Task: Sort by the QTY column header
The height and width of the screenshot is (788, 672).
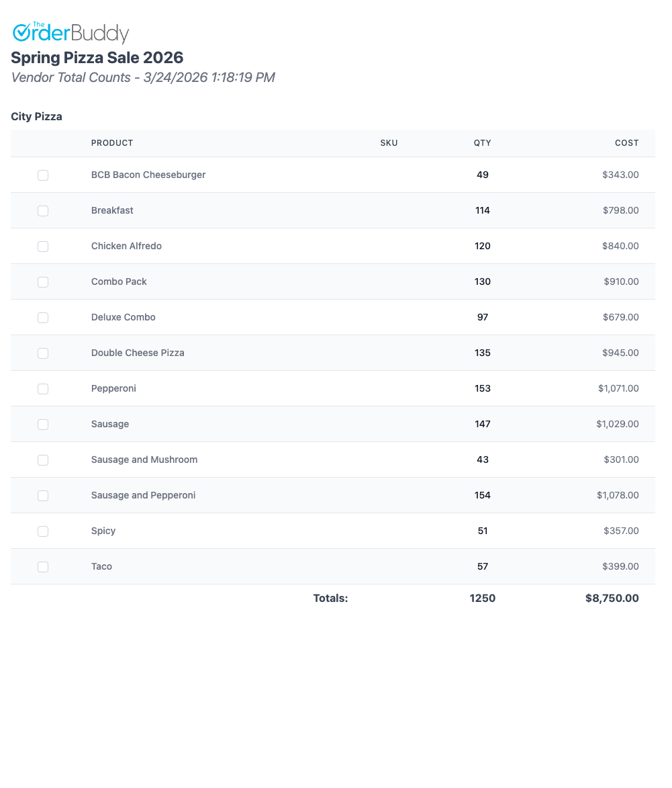Action: [x=483, y=143]
